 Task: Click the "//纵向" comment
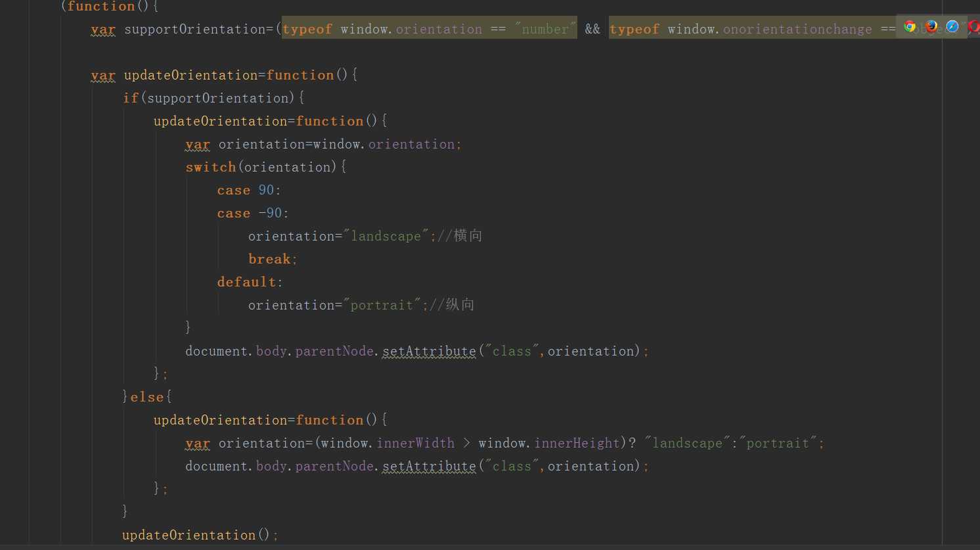pos(452,305)
